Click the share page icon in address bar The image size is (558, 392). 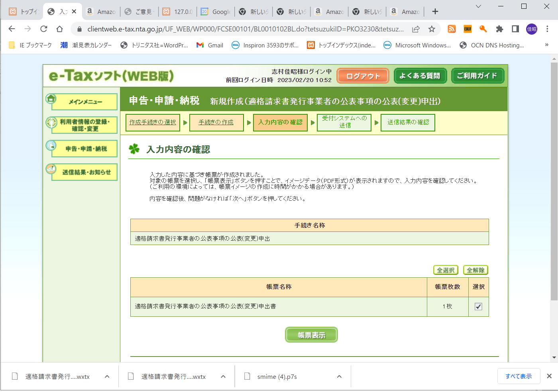point(416,29)
